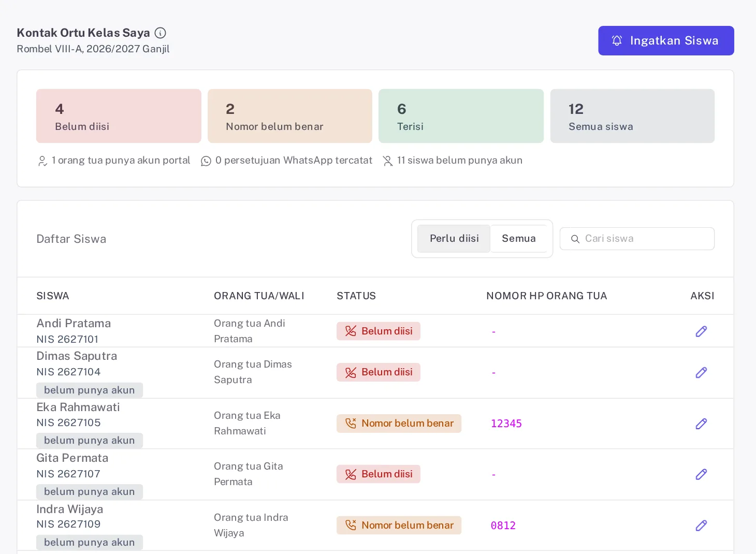Edit Indra Wijaya's contact via pencil icon

tap(701, 526)
